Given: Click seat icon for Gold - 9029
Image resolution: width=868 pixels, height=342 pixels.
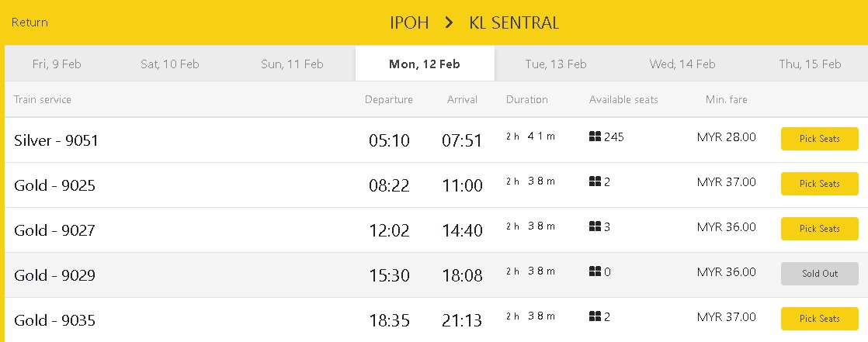Looking at the screenshot, I should point(595,272).
